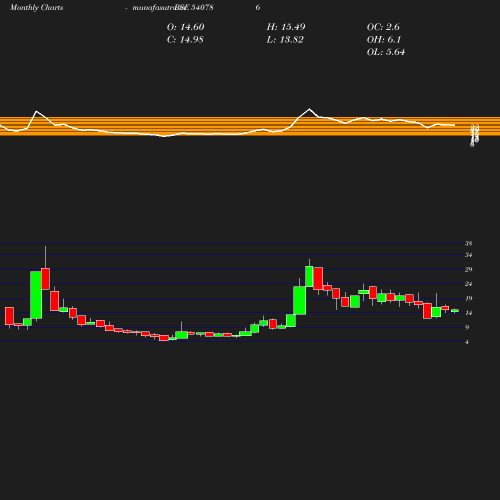Click the 14 price axis label
The height and width of the screenshot is (500, 500).
(x=468, y=313)
